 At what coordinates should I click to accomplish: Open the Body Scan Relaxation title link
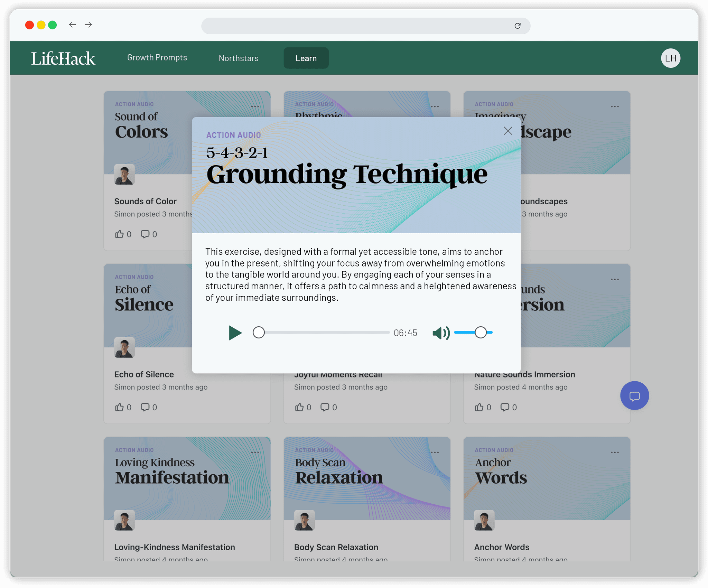pyautogui.click(x=336, y=547)
